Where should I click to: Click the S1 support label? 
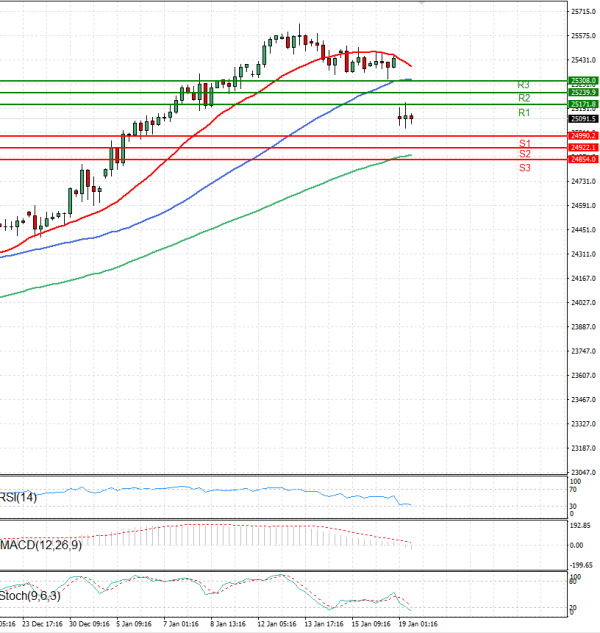pos(524,144)
